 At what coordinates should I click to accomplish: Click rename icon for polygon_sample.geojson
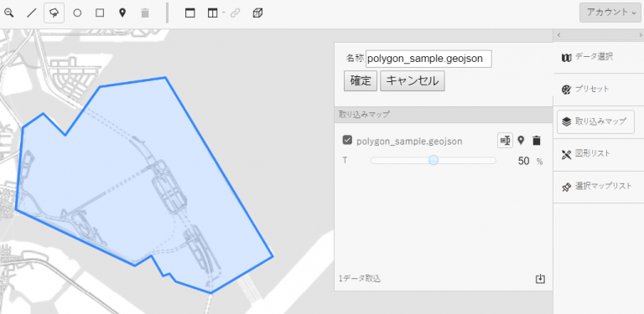(505, 141)
